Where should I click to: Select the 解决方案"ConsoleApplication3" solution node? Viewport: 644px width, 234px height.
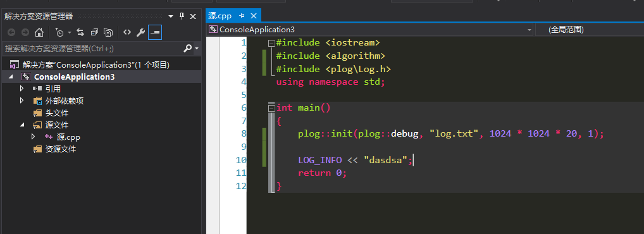click(96, 65)
